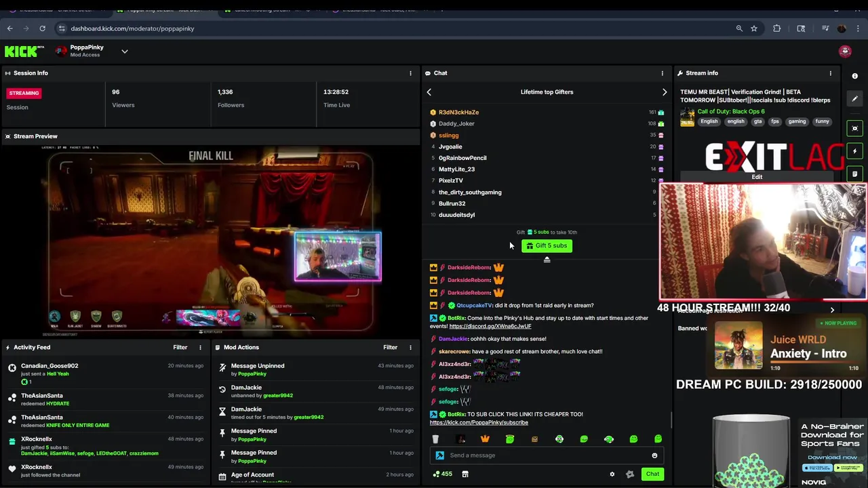This screenshot has width=868, height=488.
Task: Click R3dN3ckHaZe in top gifters
Action: [x=458, y=113]
